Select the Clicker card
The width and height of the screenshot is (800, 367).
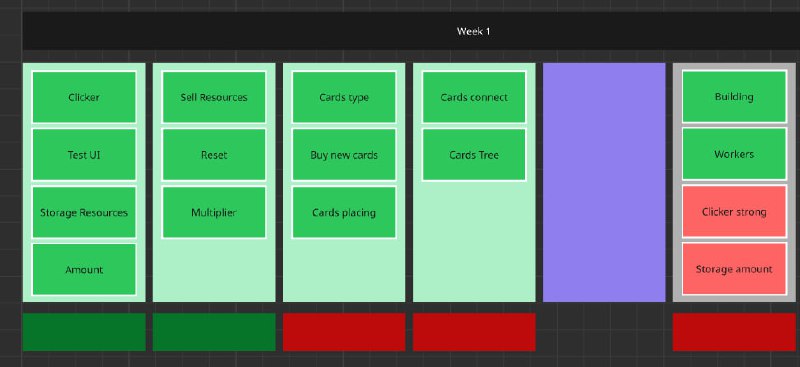tap(84, 97)
